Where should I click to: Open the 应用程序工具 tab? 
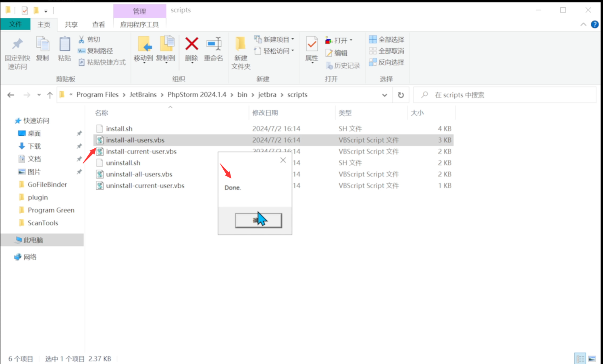[x=139, y=25]
